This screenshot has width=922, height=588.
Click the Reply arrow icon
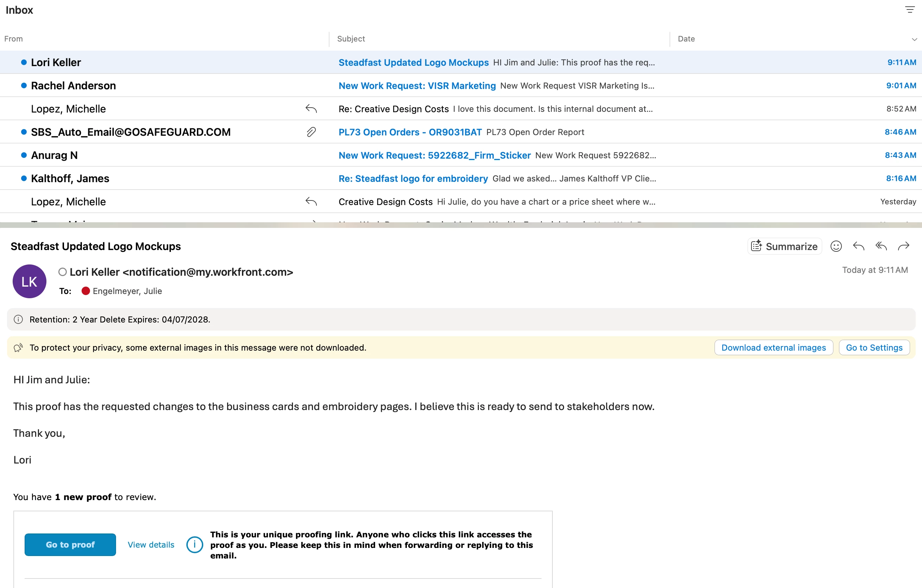[x=858, y=246]
